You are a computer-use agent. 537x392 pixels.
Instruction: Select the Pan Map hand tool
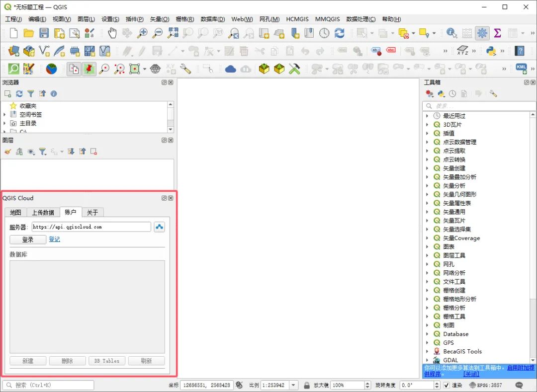[112, 33]
